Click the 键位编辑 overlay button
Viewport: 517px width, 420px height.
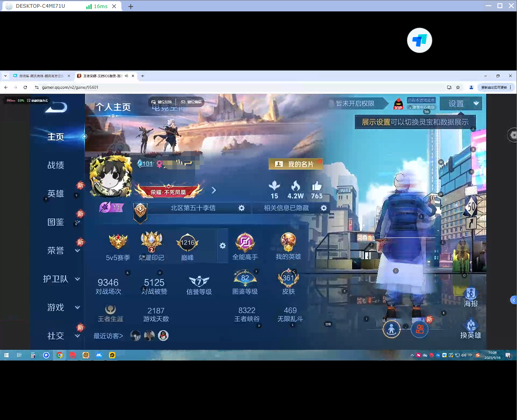pyautogui.click(x=191, y=102)
